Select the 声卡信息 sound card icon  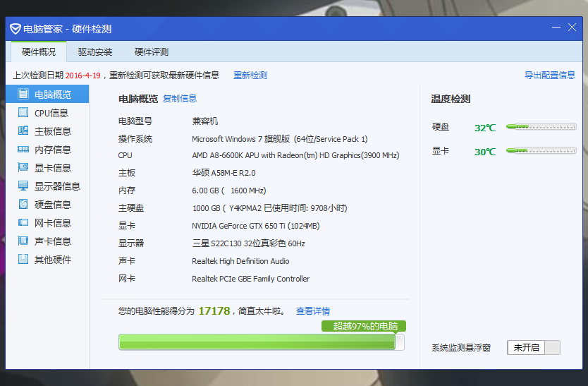coord(23,241)
